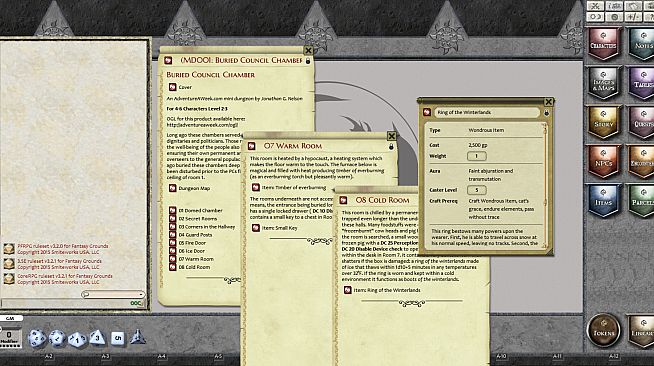654x366 pixels.
Task: Click the plus/minus modifiers toolbar icon
Action: click(x=634, y=17)
